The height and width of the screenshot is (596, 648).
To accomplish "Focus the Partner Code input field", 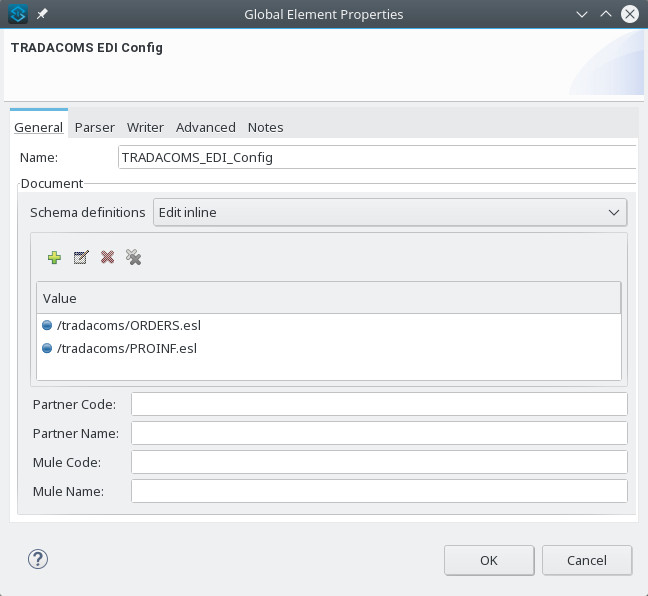I will point(379,404).
